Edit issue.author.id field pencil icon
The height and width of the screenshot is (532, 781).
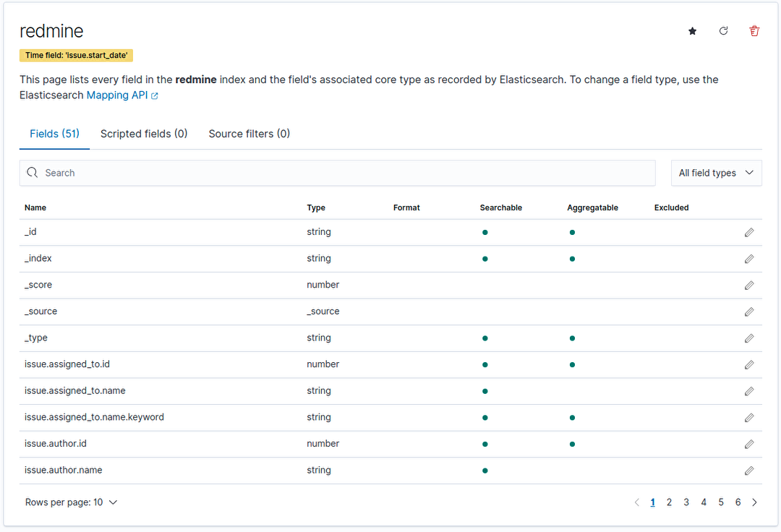click(749, 444)
